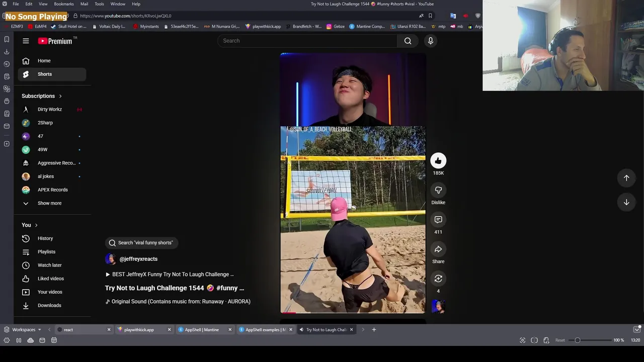Open the Window menu
Screen dimensions: 644x362
(x=118, y=4)
